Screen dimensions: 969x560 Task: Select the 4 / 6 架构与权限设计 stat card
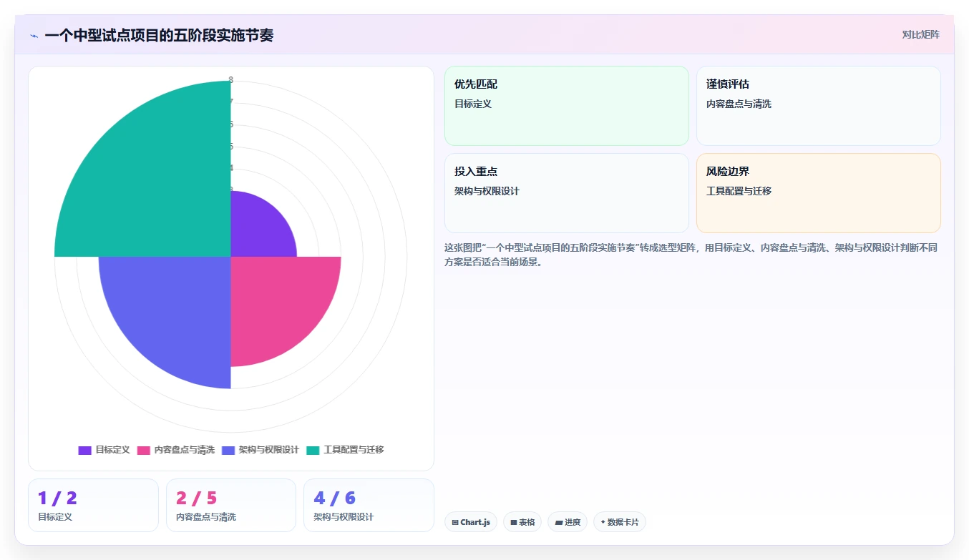tap(369, 505)
